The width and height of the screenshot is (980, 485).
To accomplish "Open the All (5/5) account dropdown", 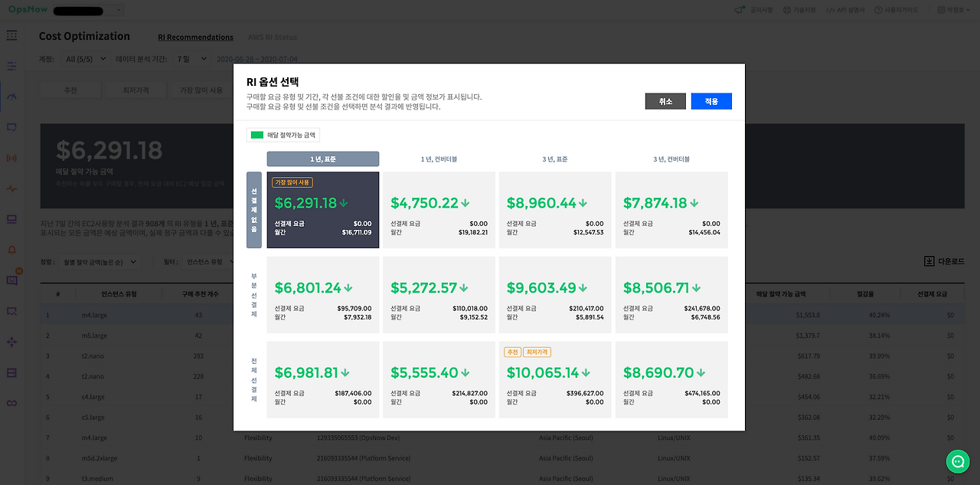I will click(x=86, y=59).
